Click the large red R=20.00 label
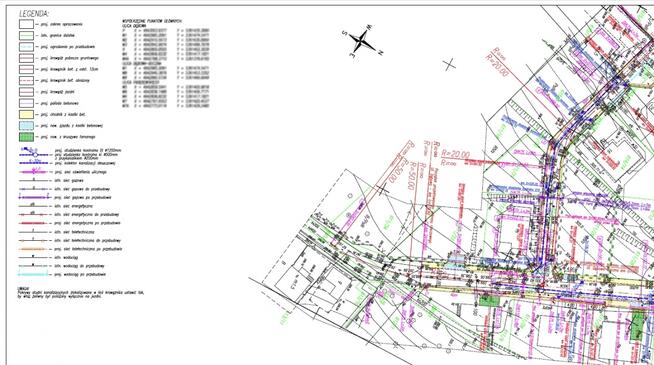The width and height of the screenshot is (654, 365). (455, 154)
